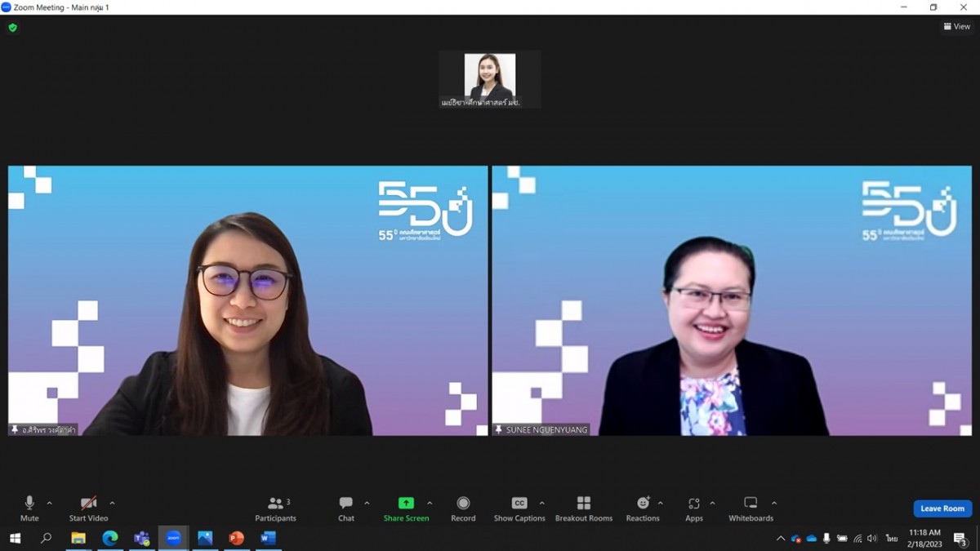Toggle Start Video camera on
This screenshot has width=980, height=551.
[88, 508]
